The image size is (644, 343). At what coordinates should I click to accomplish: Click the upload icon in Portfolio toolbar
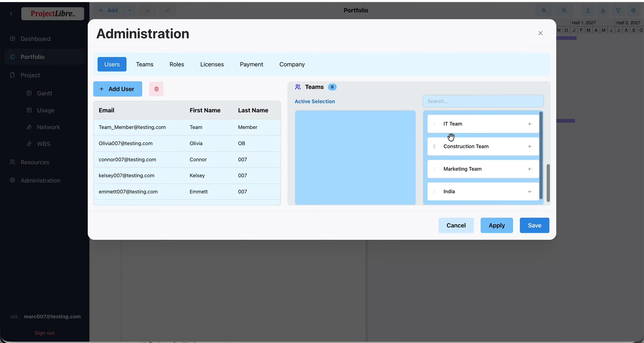(x=588, y=10)
